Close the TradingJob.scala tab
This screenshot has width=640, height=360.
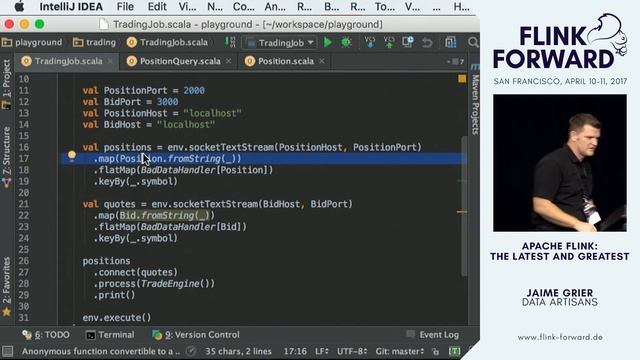coord(110,61)
